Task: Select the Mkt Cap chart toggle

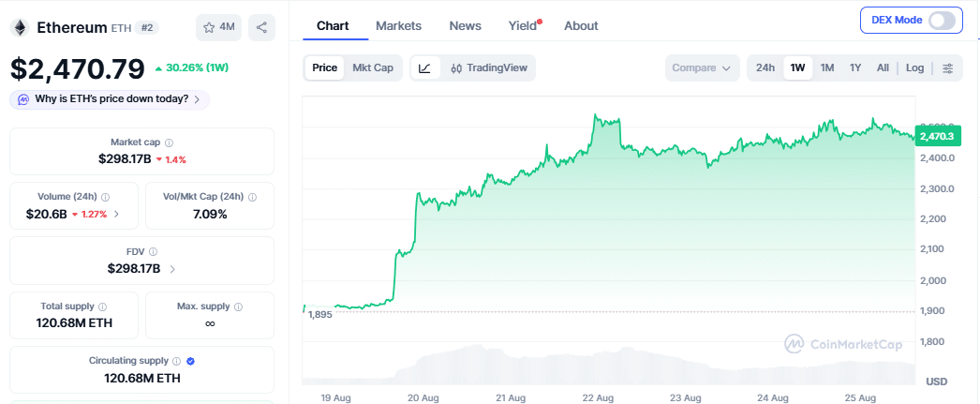Action: pyautogui.click(x=373, y=67)
